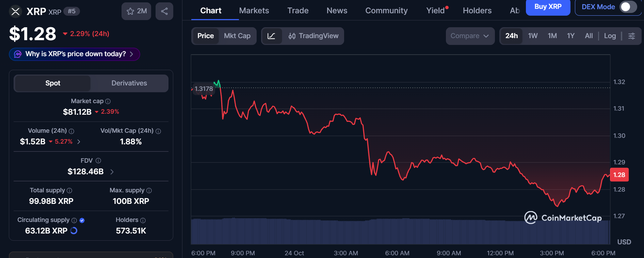
Task: Expand FDV details chevron
Action: (112, 172)
